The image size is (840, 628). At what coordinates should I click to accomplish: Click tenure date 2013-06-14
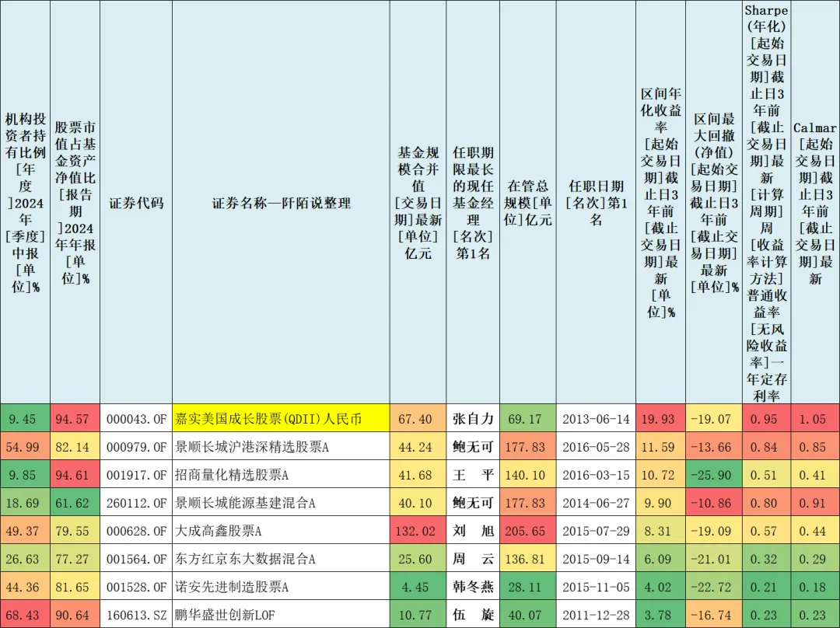click(597, 419)
